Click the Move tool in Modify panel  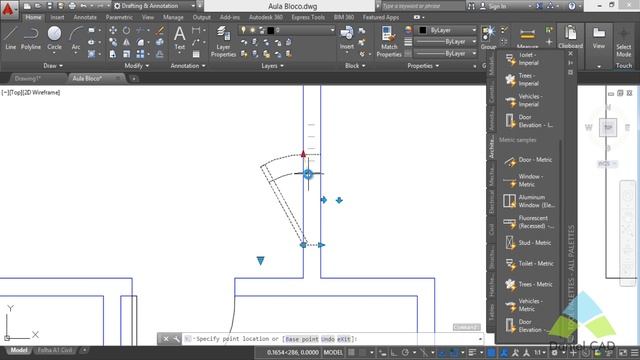[113, 30]
